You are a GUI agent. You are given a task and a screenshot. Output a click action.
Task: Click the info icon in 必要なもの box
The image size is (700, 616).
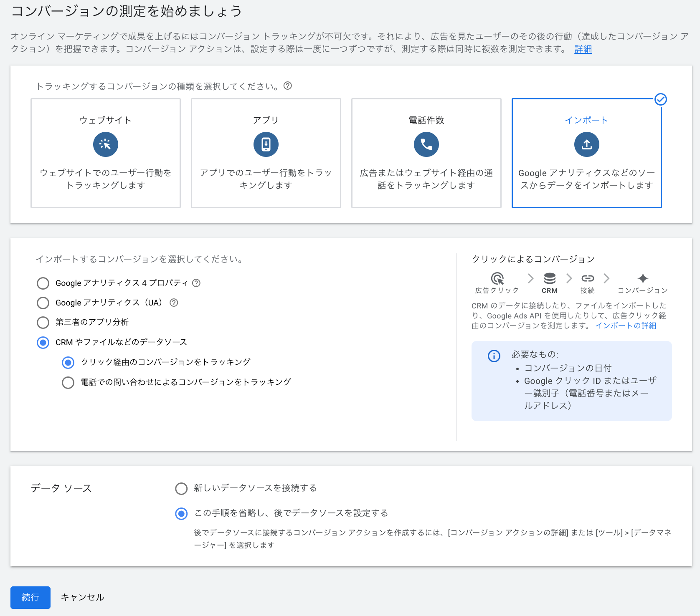click(494, 356)
